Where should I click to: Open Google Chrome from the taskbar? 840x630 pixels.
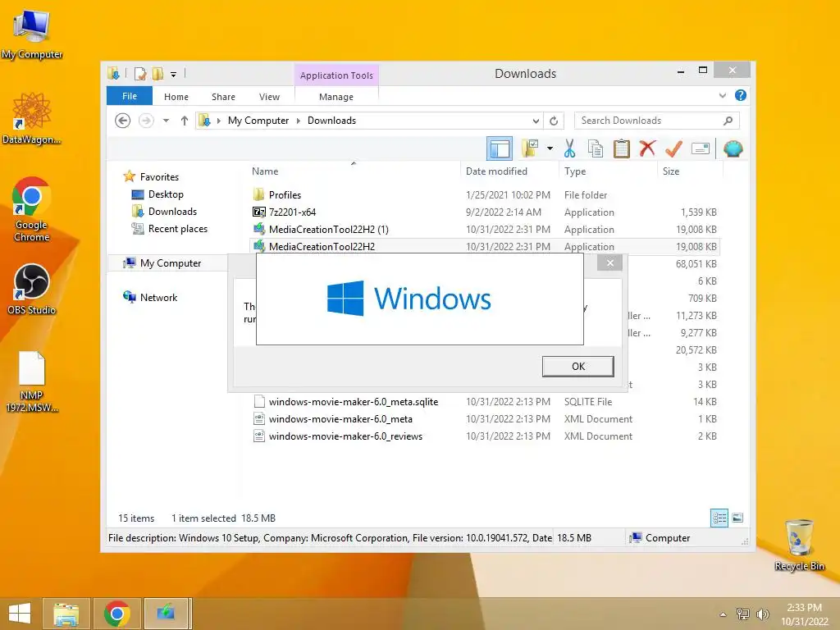click(116, 614)
